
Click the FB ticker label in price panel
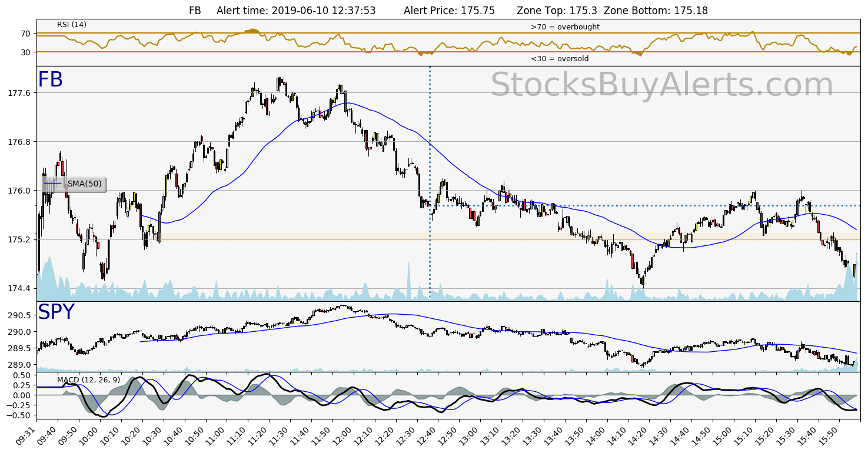click(x=51, y=80)
